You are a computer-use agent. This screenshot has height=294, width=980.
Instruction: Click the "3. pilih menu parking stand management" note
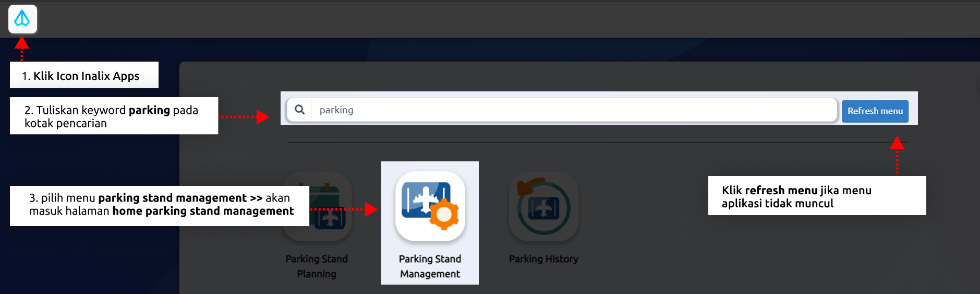click(x=159, y=205)
